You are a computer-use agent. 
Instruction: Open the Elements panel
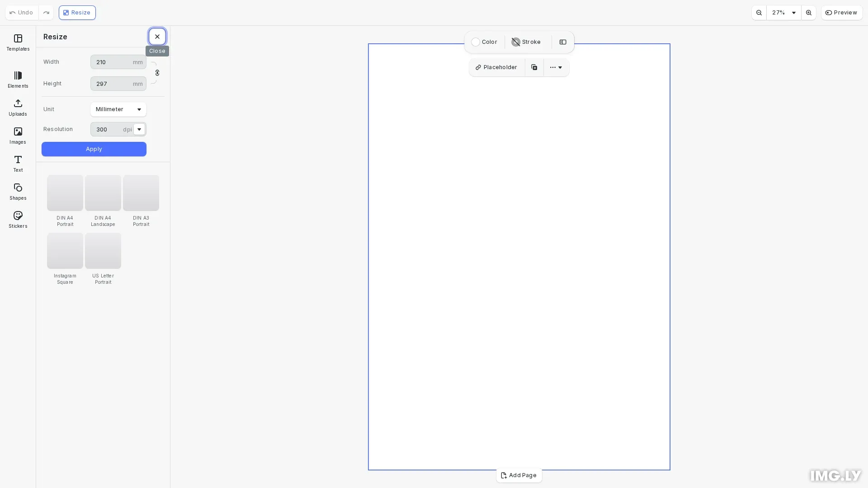coord(18,80)
